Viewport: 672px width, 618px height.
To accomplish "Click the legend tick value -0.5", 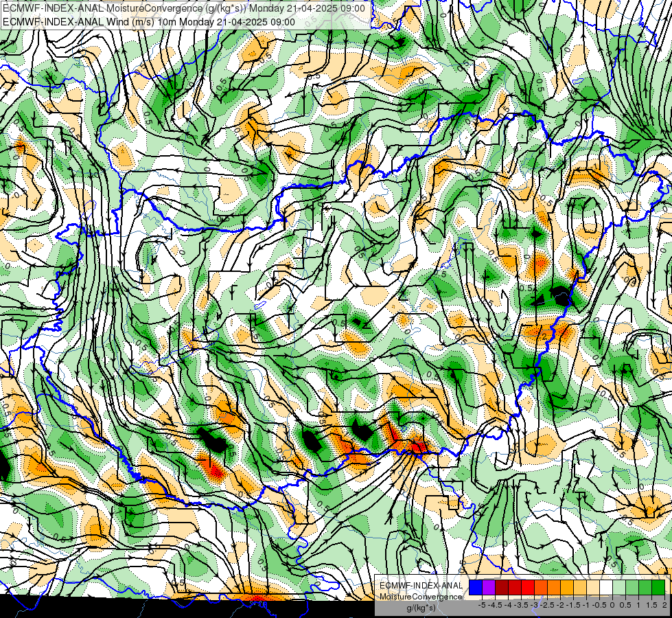I will pyautogui.click(x=599, y=605).
